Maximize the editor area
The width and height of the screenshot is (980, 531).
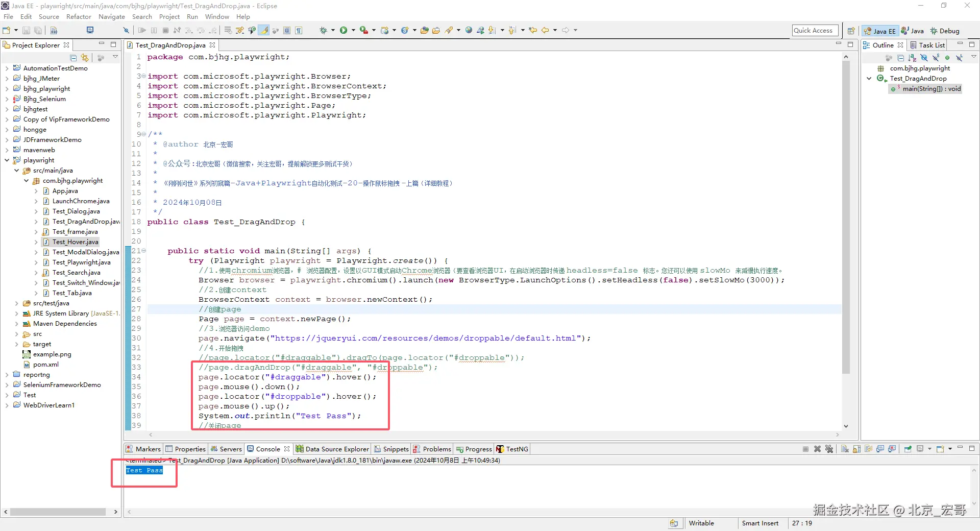point(850,44)
